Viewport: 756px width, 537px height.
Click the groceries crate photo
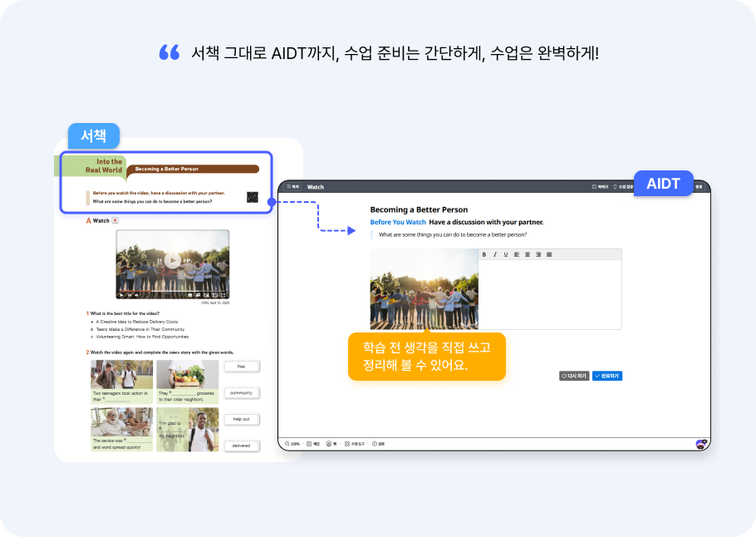188,374
